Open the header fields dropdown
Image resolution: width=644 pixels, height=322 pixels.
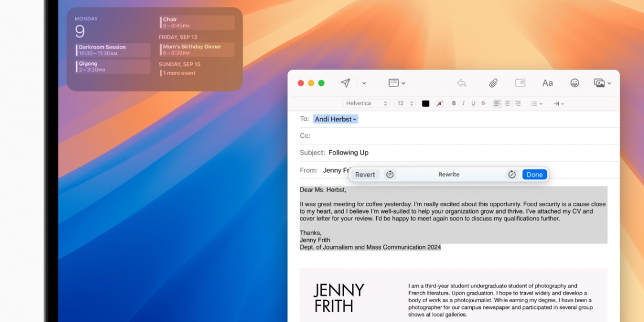coord(397,83)
